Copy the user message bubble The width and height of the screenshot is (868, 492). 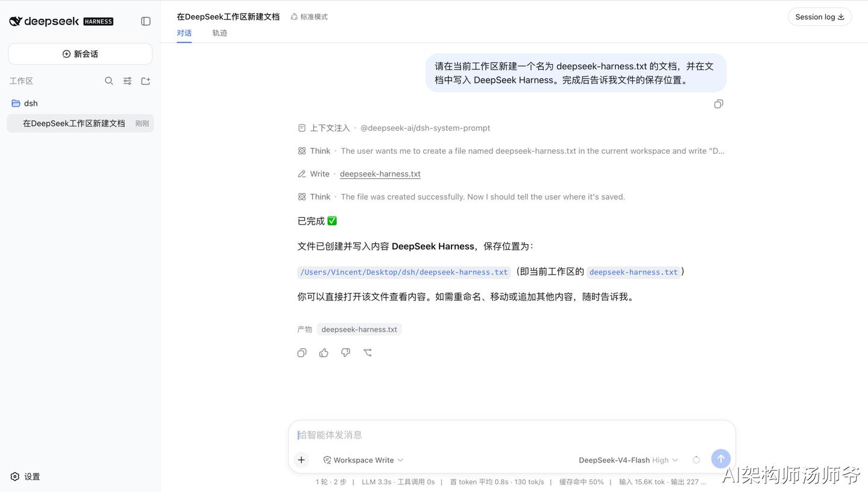(719, 104)
